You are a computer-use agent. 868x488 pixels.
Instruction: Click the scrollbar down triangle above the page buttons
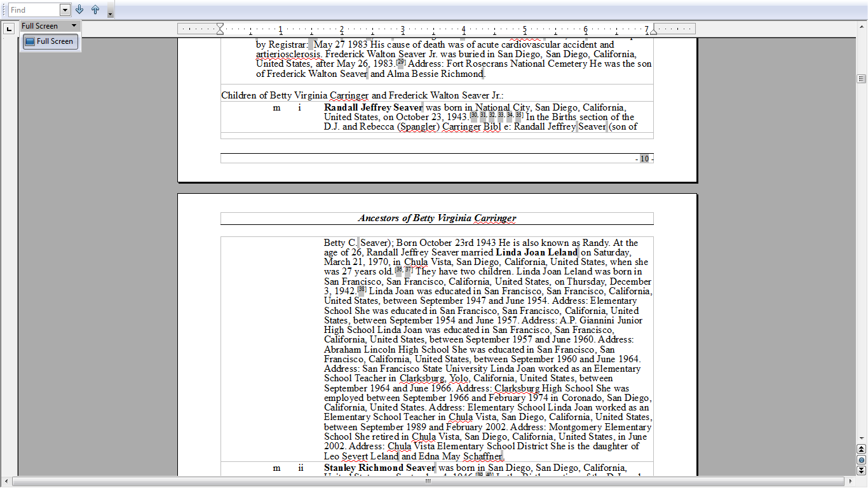tap(861, 438)
